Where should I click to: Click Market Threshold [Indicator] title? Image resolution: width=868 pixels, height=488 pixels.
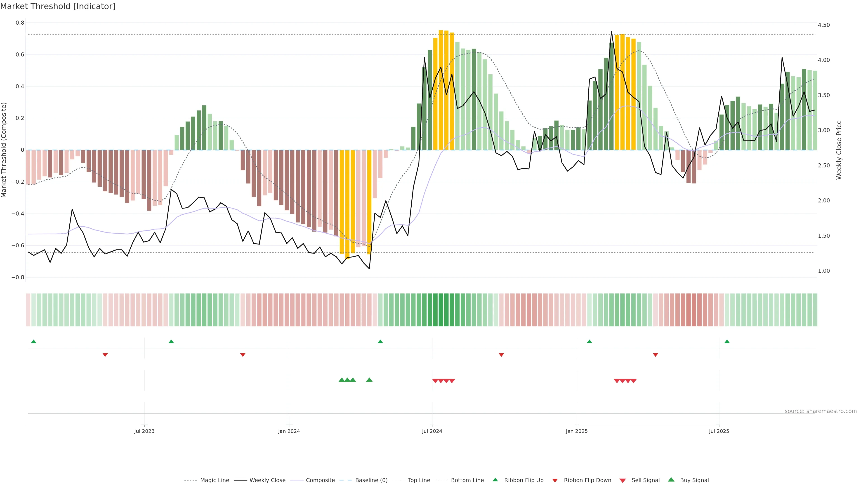click(58, 6)
